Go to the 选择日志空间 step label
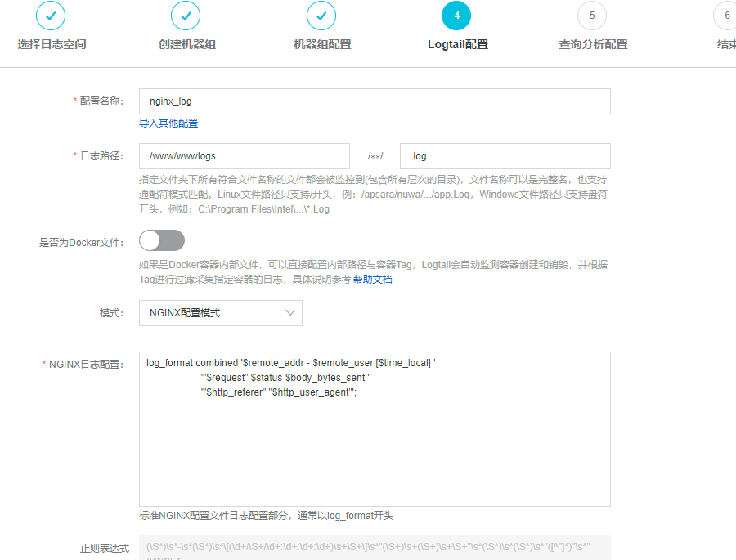736x560 pixels. [52, 44]
